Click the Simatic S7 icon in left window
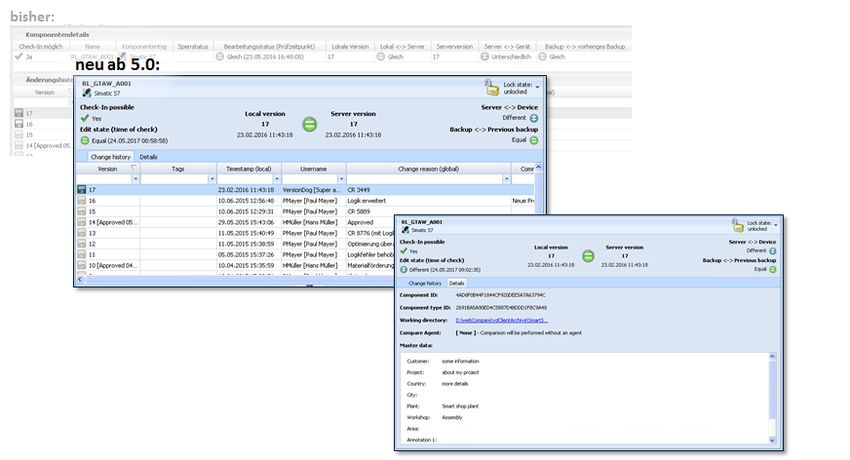 [87, 93]
